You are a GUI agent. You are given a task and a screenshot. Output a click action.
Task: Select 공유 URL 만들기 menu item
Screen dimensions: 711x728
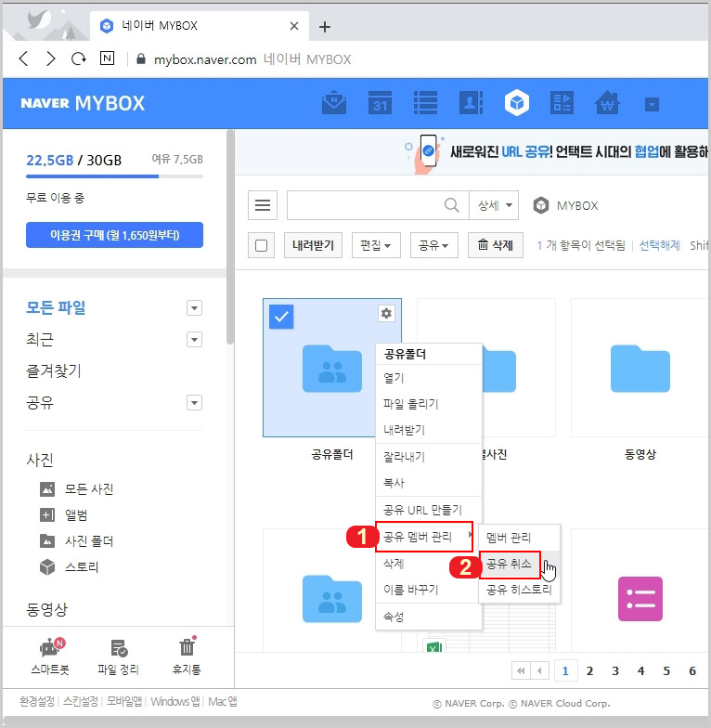tap(429, 510)
